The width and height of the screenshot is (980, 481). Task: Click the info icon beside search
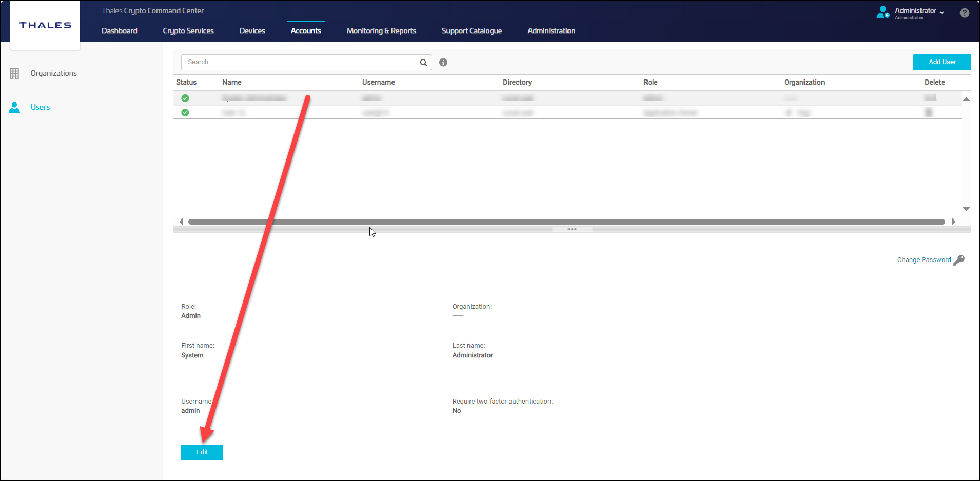pyautogui.click(x=443, y=63)
